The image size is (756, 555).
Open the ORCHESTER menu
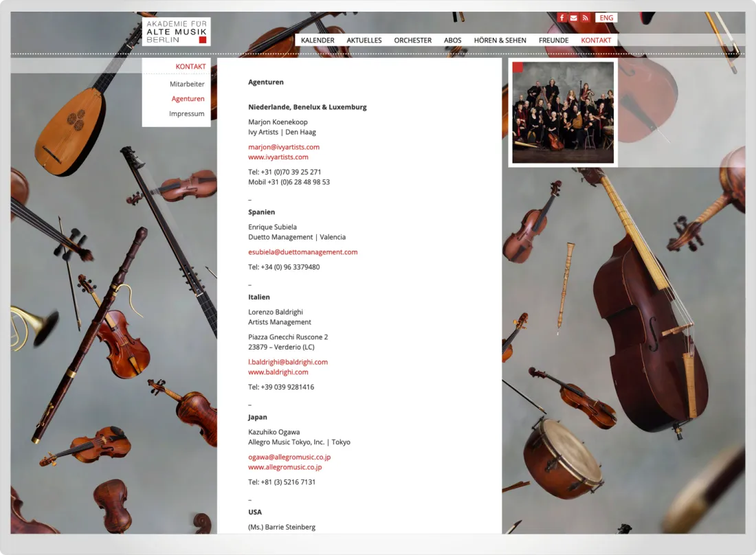tap(413, 41)
